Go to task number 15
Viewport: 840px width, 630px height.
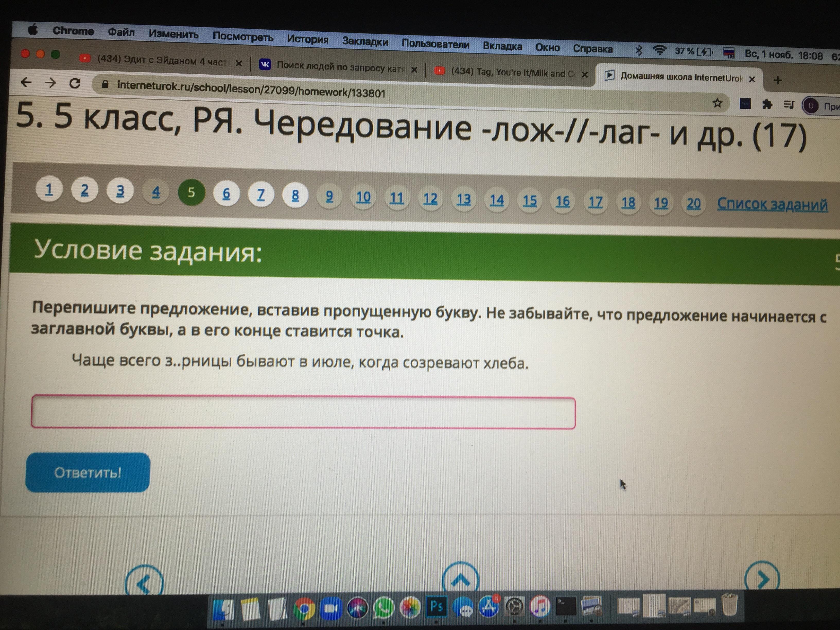[530, 200]
